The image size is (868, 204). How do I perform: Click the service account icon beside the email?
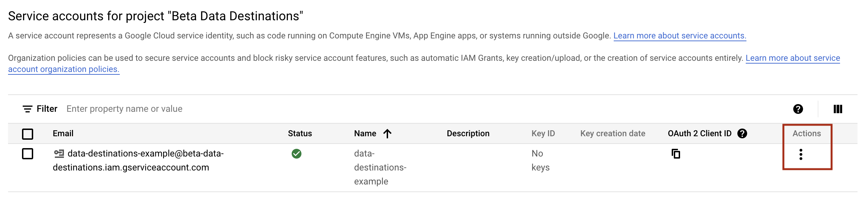click(59, 153)
